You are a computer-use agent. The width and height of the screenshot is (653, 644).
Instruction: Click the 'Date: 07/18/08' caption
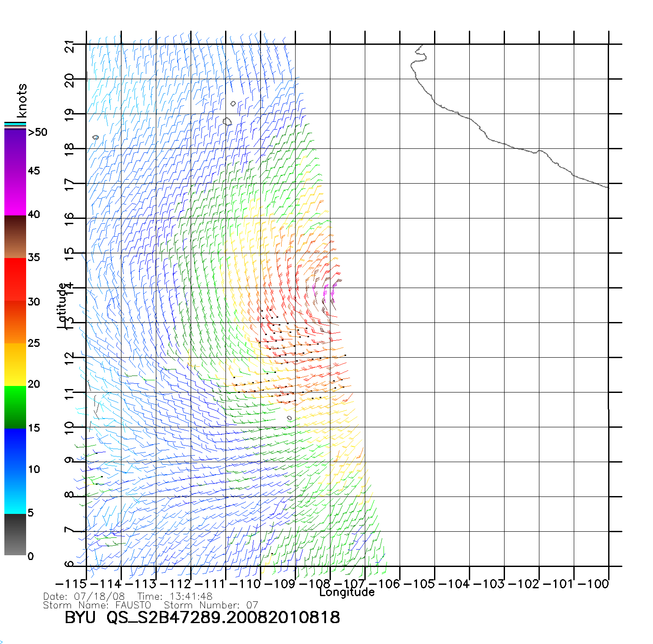[84, 596]
